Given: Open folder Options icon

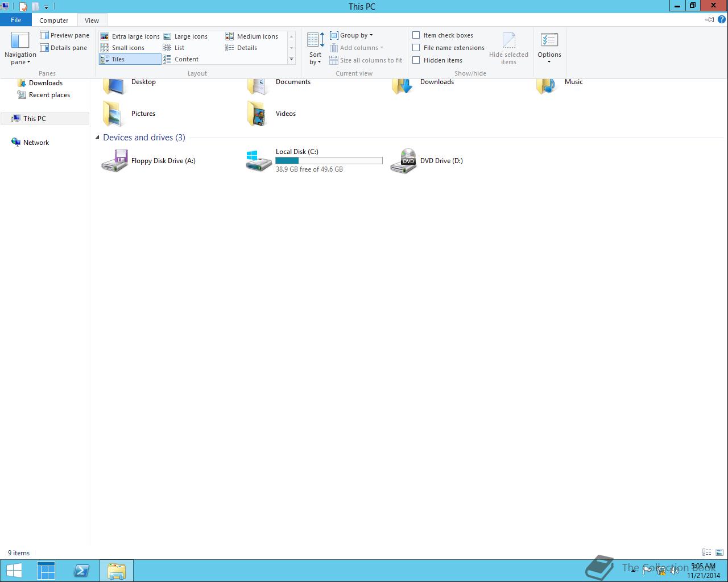Looking at the screenshot, I should [549, 40].
